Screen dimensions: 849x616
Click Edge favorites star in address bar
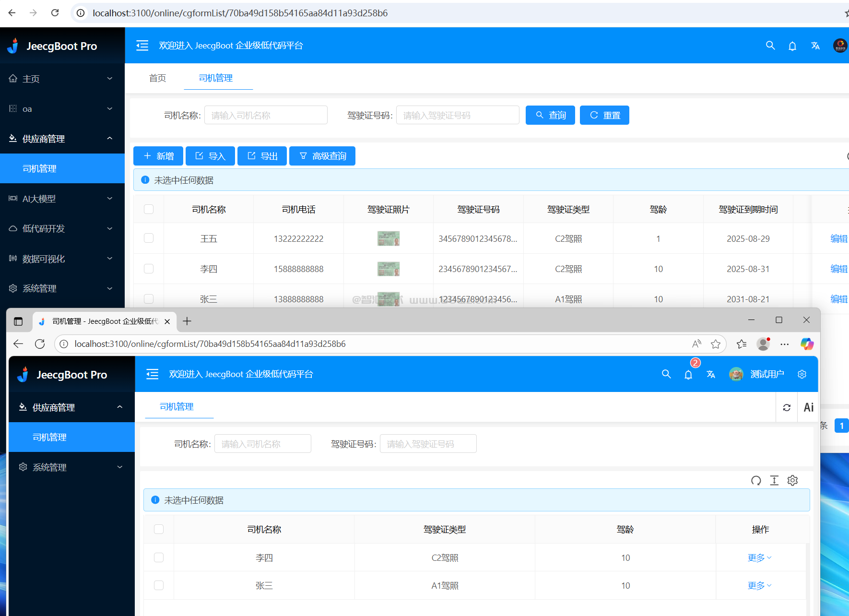click(x=716, y=344)
